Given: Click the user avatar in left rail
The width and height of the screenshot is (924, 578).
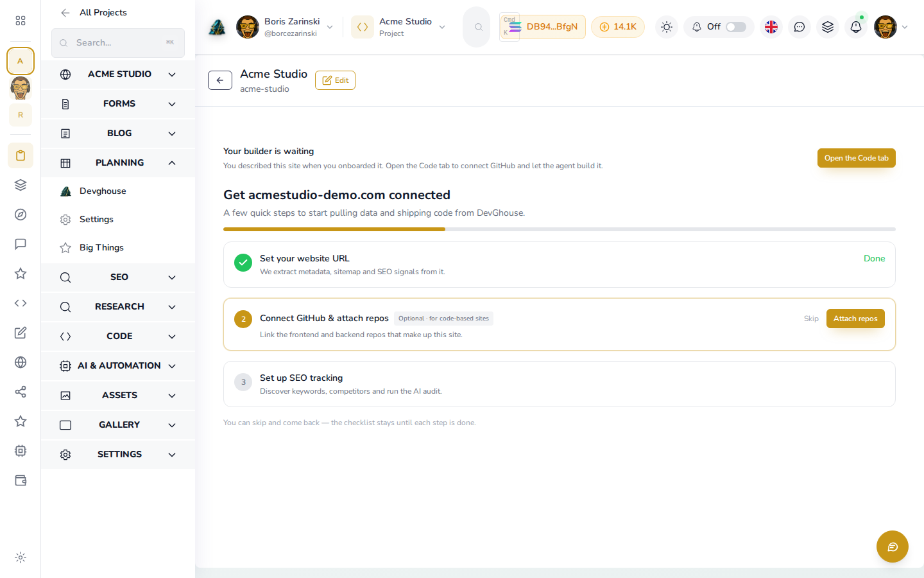Looking at the screenshot, I should tap(21, 88).
